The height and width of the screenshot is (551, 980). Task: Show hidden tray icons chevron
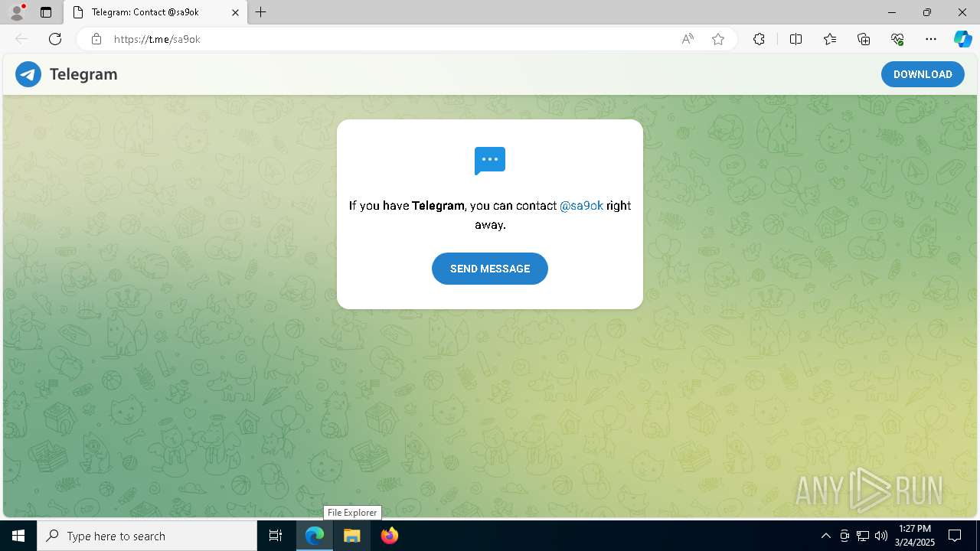(x=825, y=536)
